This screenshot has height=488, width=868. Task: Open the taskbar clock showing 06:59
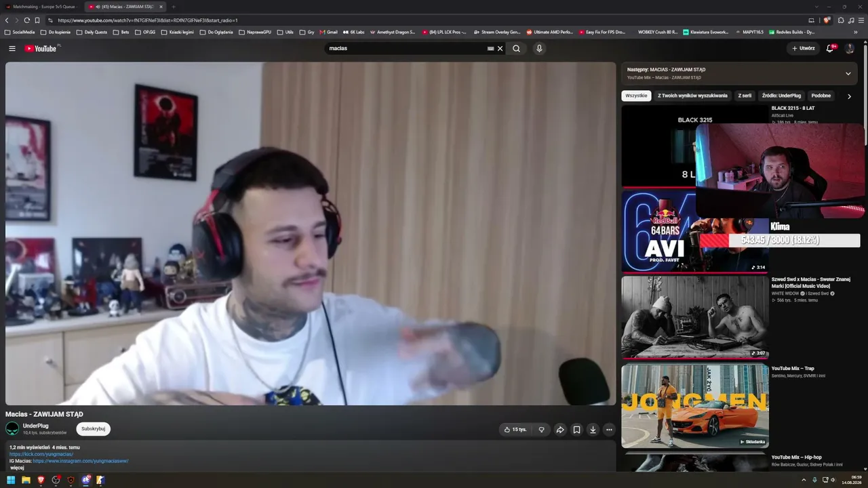point(852,480)
